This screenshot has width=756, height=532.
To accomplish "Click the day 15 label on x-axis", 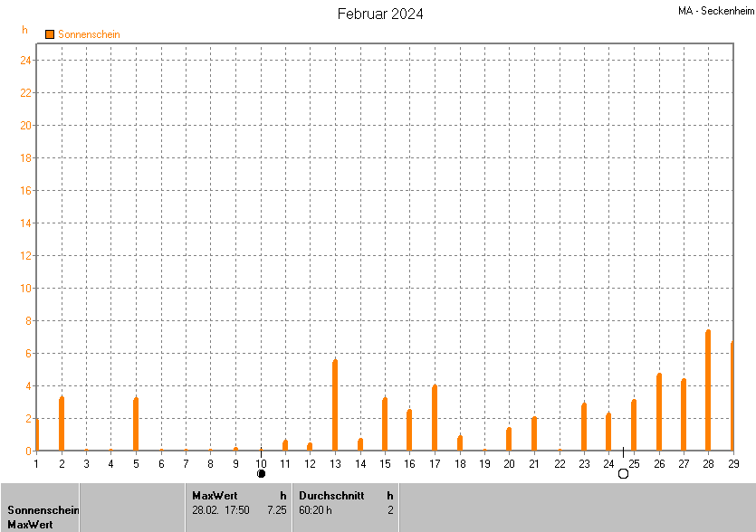I will pyautogui.click(x=385, y=463).
